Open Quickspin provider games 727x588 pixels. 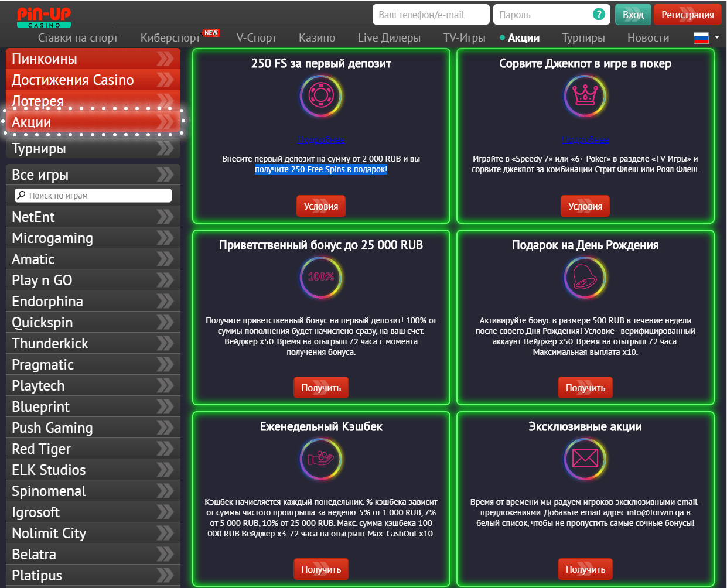coord(93,322)
